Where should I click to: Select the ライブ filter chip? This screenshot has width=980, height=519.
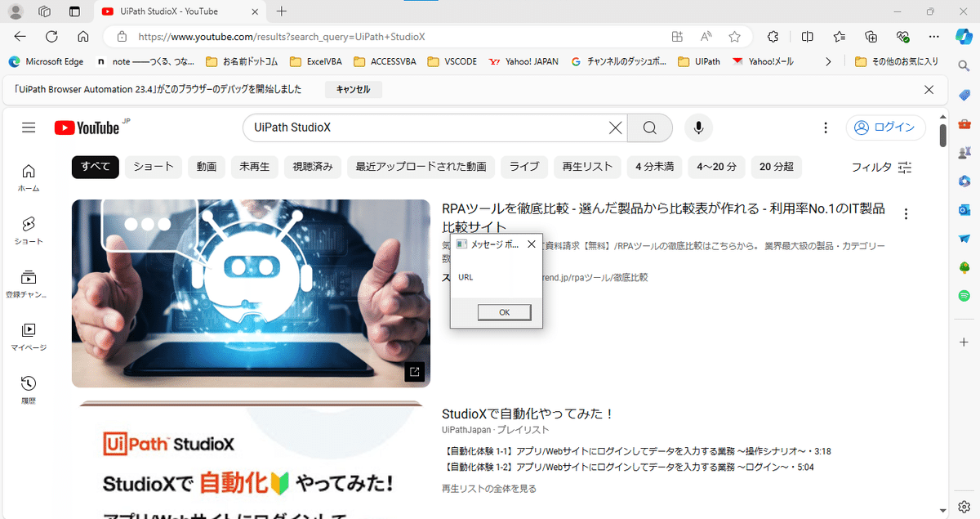pyautogui.click(x=524, y=167)
